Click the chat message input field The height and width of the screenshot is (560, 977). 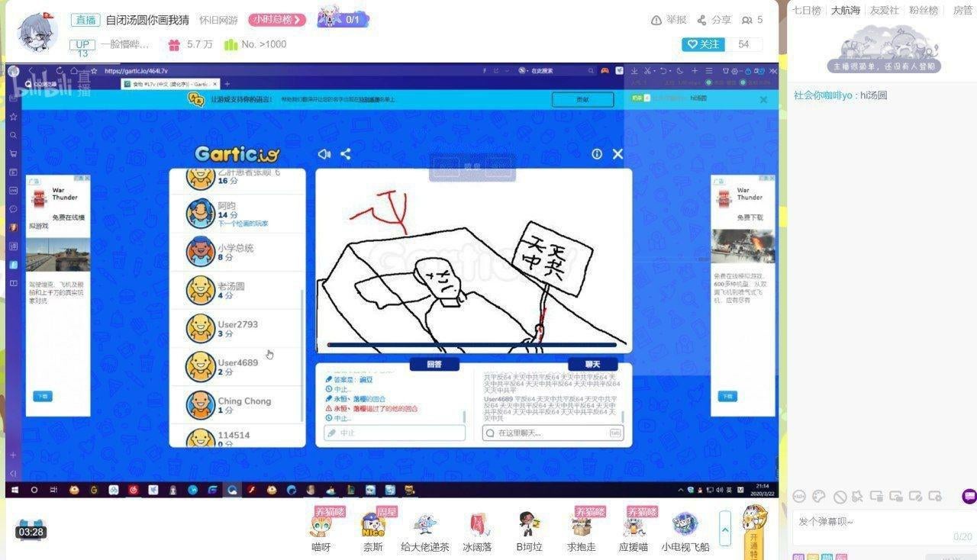[x=553, y=433]
